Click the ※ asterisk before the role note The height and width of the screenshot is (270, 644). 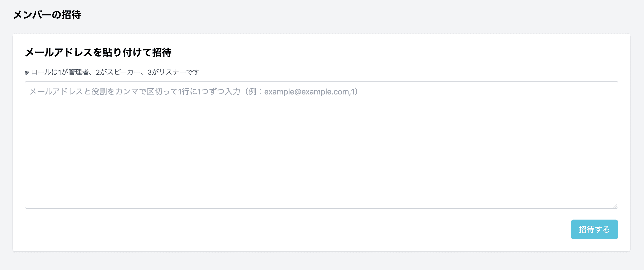click(x=27, y=72)
